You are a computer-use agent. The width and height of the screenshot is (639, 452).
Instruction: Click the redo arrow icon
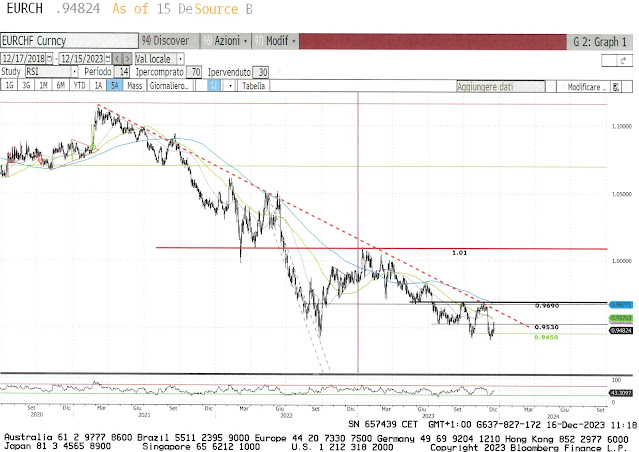(x=624, y=61)
